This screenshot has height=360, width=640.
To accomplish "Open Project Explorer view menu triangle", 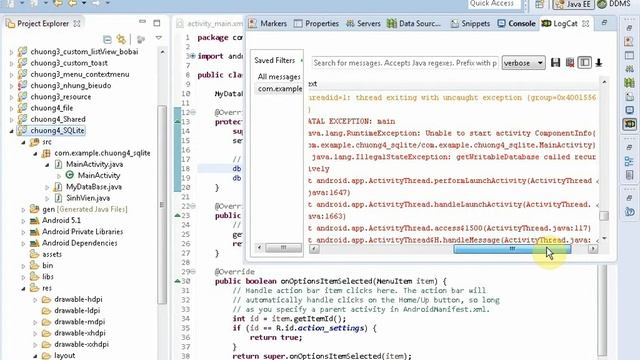I will pos(158,38).
